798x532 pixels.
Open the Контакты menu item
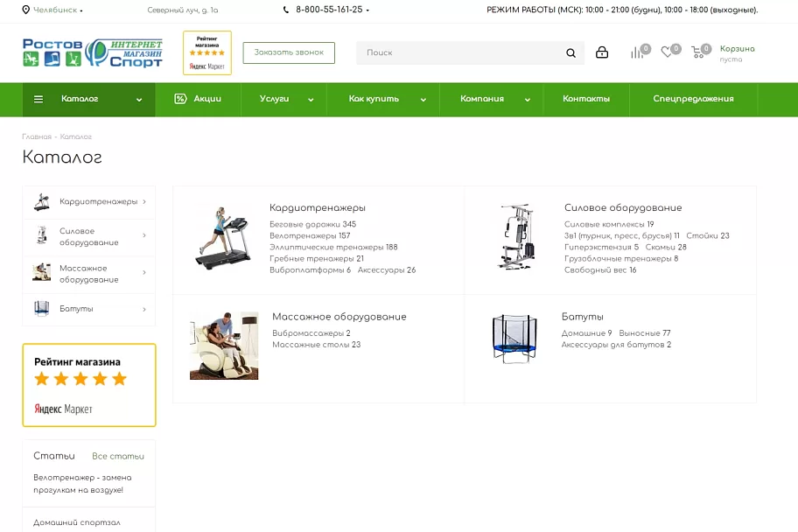pos(586,99)
